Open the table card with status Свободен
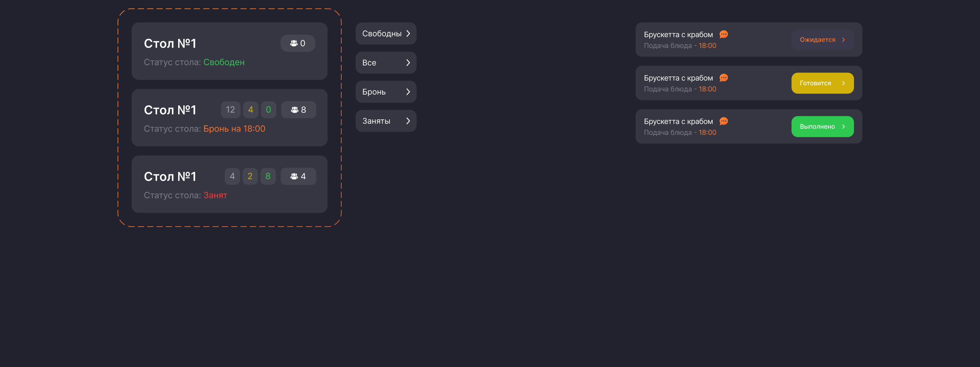Viewport: 980px width, 367px height. [x=229, y=51]
